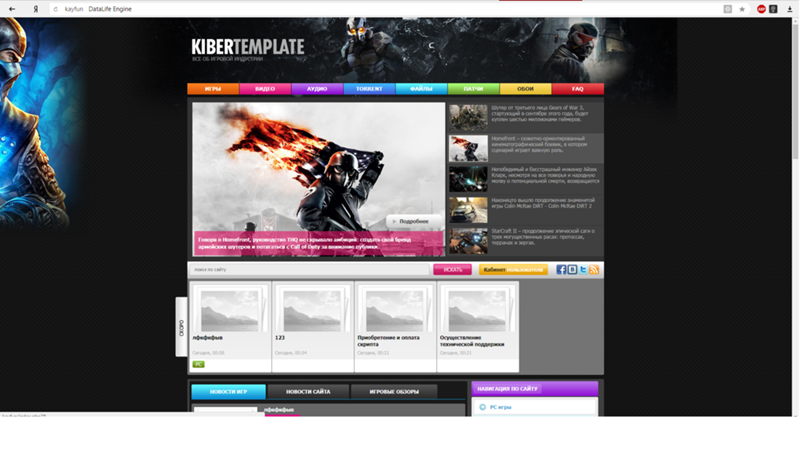Screen dimensions: 800x450
Task: Click the Yandex Я icon in address bar
Action: pos(36,9)
